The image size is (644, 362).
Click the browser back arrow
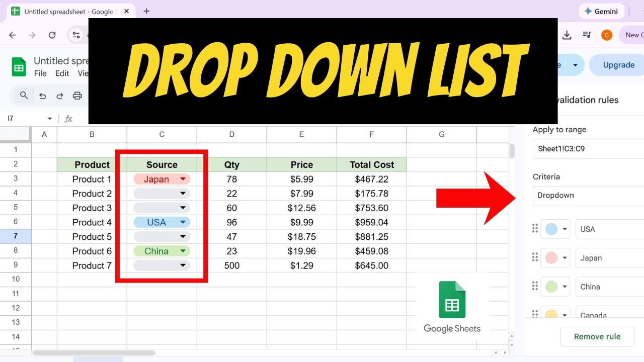[x=13, y=35]
